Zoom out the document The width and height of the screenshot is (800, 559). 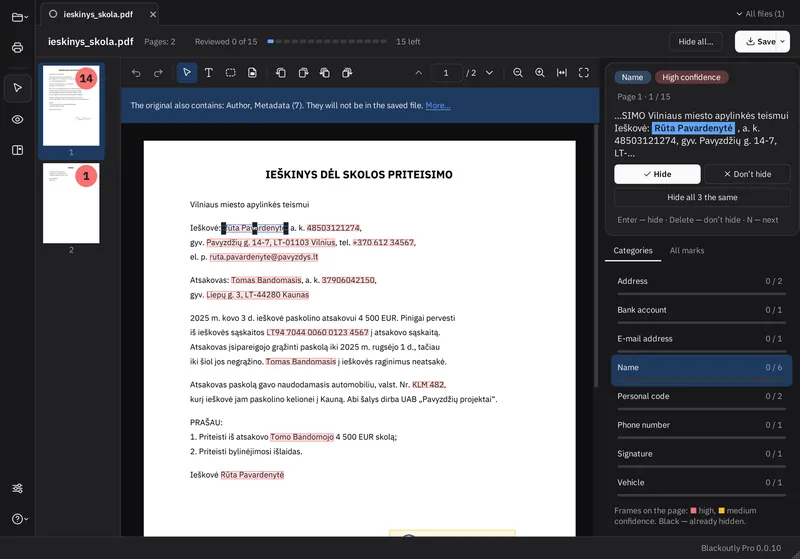coord(518,73)
